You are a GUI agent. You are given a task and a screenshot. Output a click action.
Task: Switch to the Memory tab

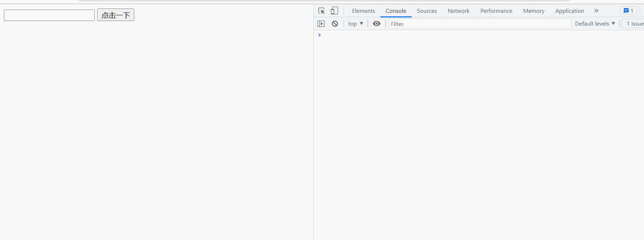(534, 11)
